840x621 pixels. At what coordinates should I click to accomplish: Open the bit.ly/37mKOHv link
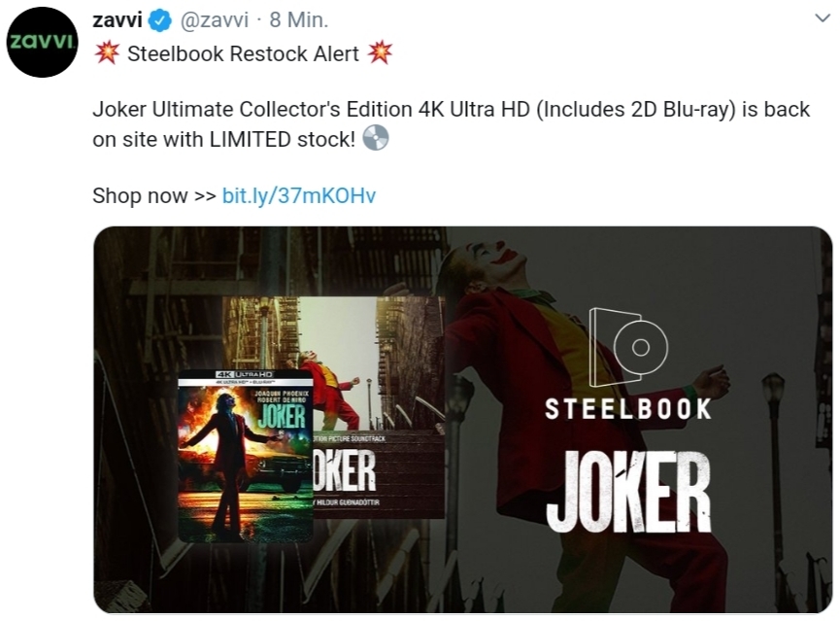point(299,195)
